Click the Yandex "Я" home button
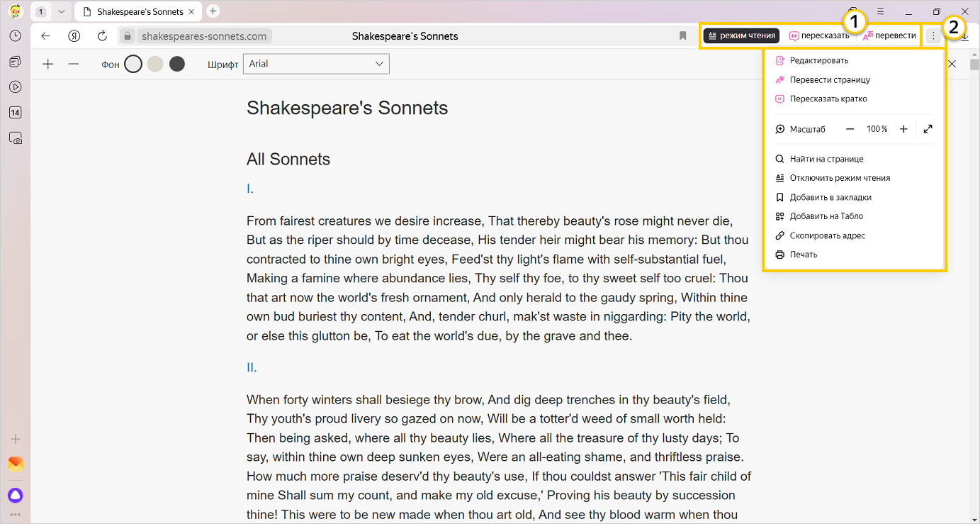The image size is (980, 524). click(x=74, y=36)
